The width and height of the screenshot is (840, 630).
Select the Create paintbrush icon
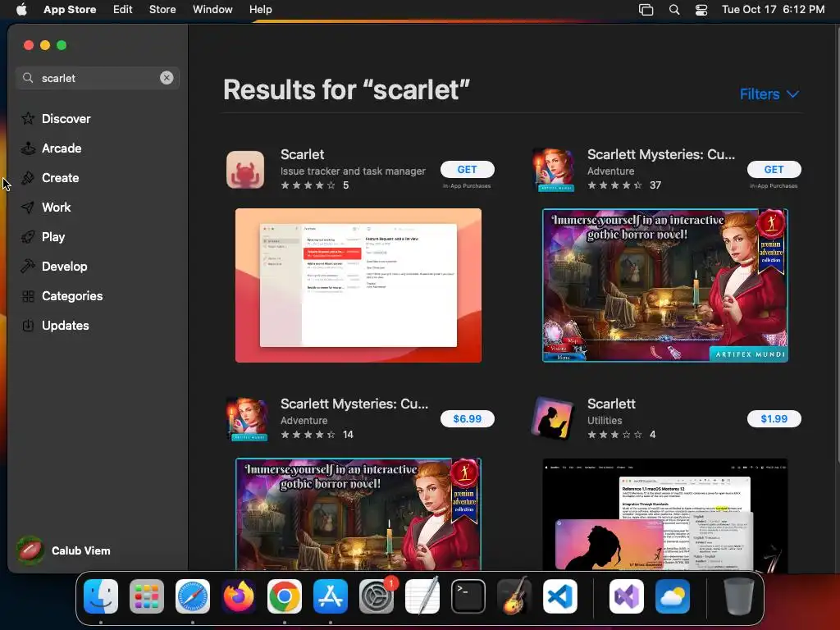[x=28, y=177]
